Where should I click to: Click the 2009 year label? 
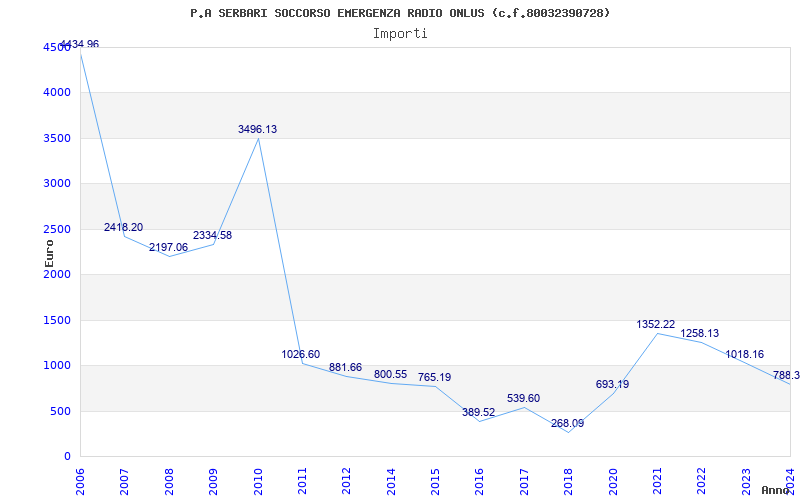[213, 481]
